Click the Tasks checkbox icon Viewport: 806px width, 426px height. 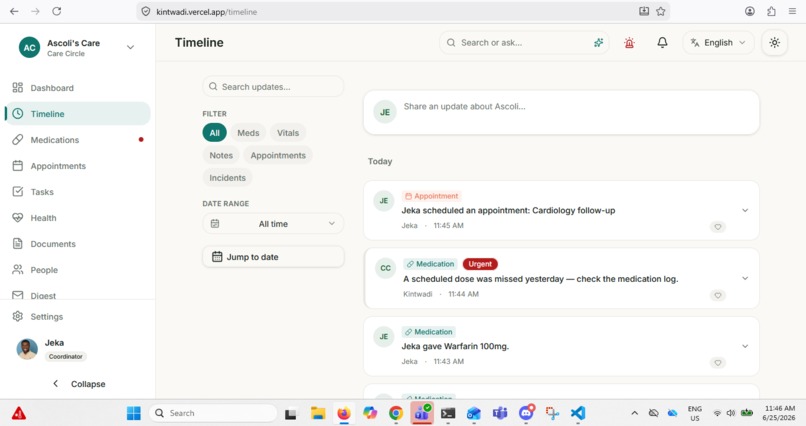click(x=17, y=192)
